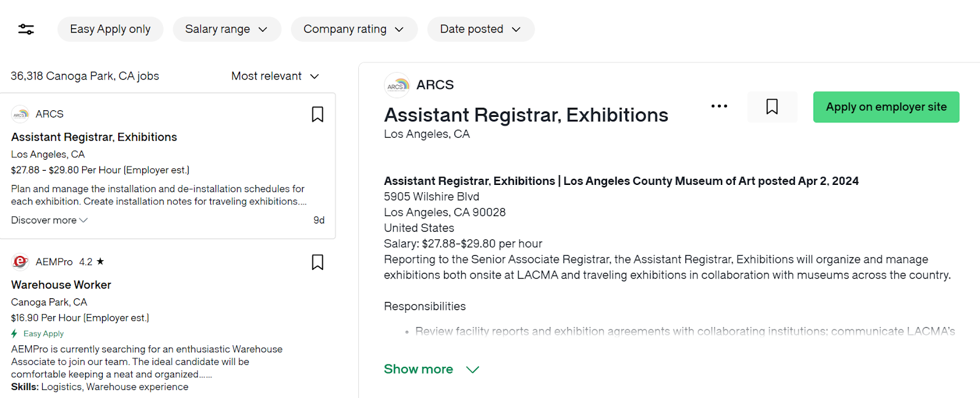Viewport: 980px width, 398px height.
Task: Click the AEMPro 4.2 star rating
Action: coord(92,261)
